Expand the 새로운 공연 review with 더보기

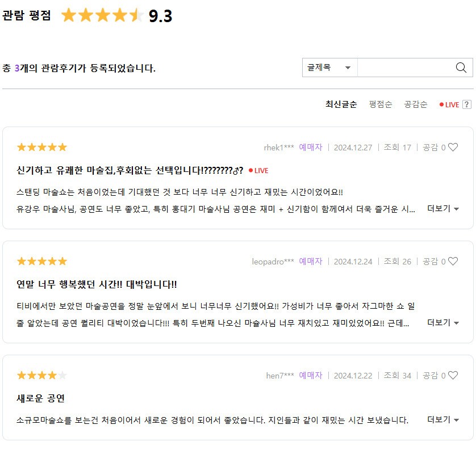point(443,420)
